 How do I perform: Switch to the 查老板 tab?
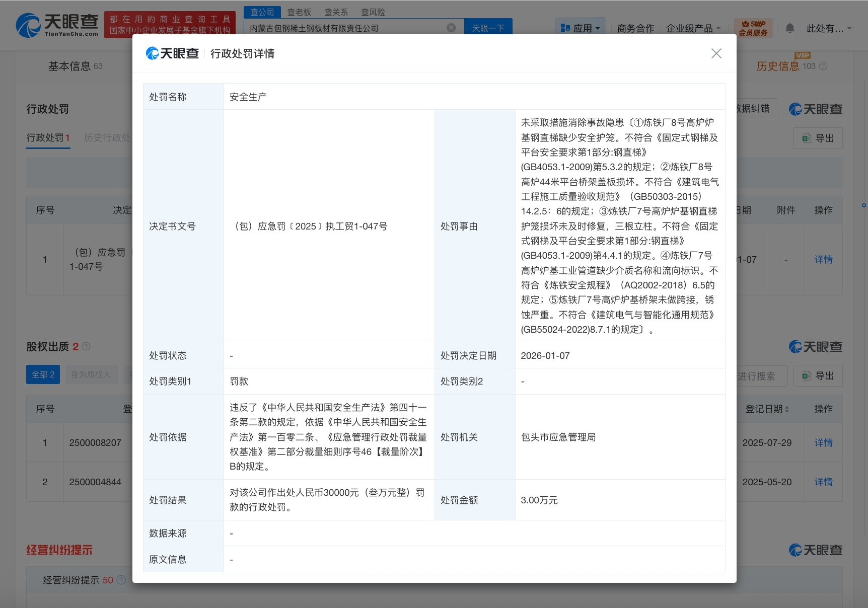(x=299, y=12)
